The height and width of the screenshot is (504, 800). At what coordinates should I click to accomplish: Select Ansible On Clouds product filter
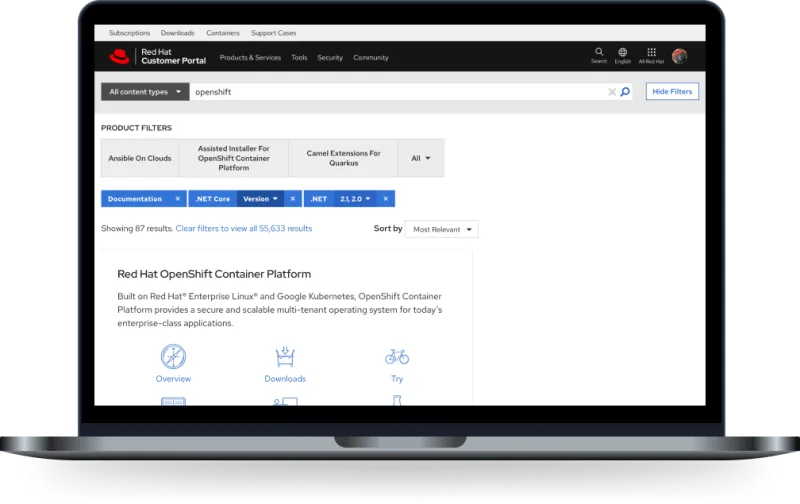pyautogui.click(x=140, y=158)
